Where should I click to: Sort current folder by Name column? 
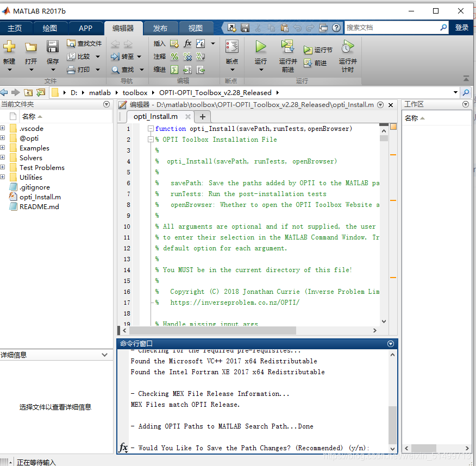tap(32, 116)
